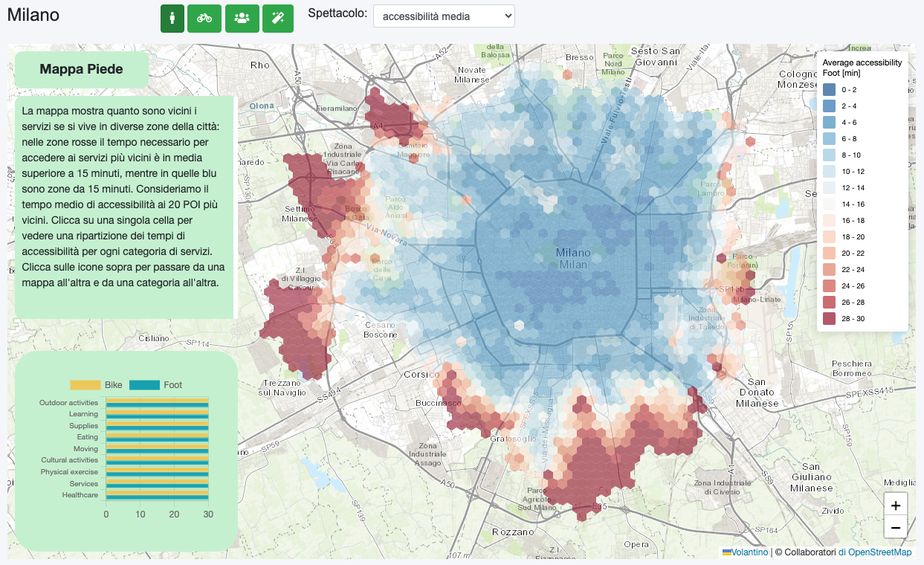Click the magic wand icon button
The image size is (924, 565).
click(x=278, y=18)
